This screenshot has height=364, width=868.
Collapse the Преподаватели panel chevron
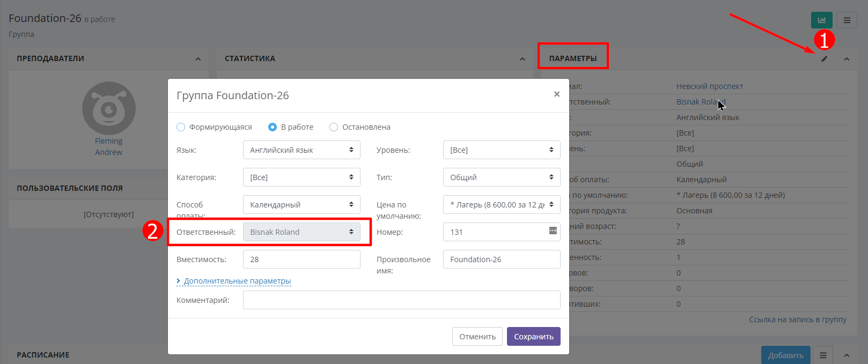point(198,59)
